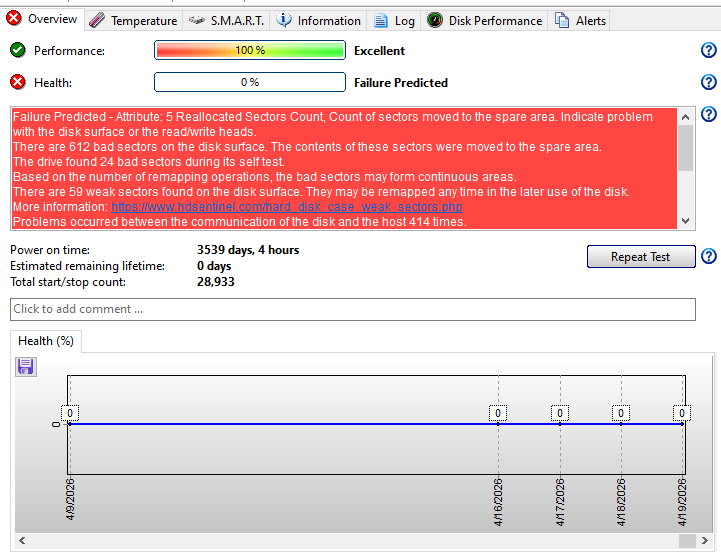721x552 pixels.
Task: Click the Performance 100 % bar
Action: (x=250, y=50)
